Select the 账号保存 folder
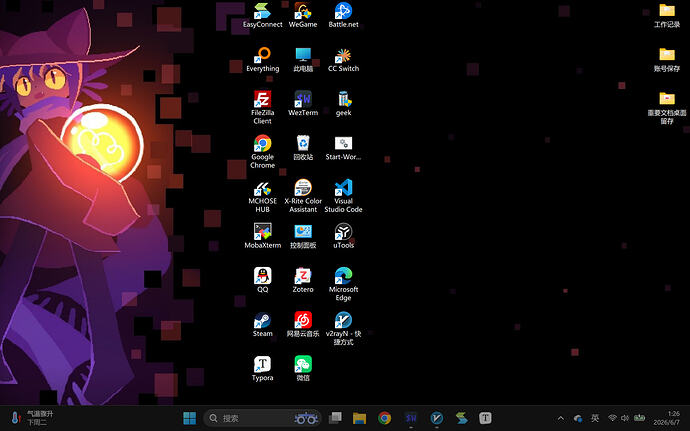 [667, 60]
